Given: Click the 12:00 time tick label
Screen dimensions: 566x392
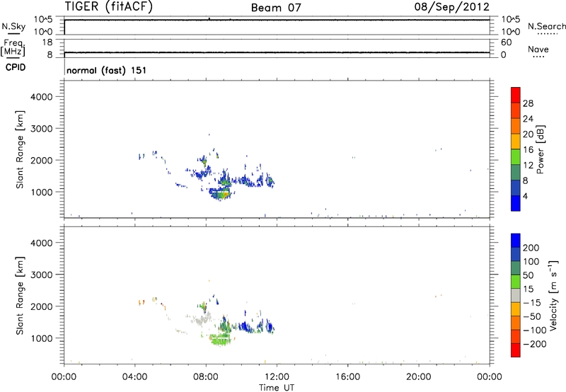Looking at the screenshot, I should [277, 377].
